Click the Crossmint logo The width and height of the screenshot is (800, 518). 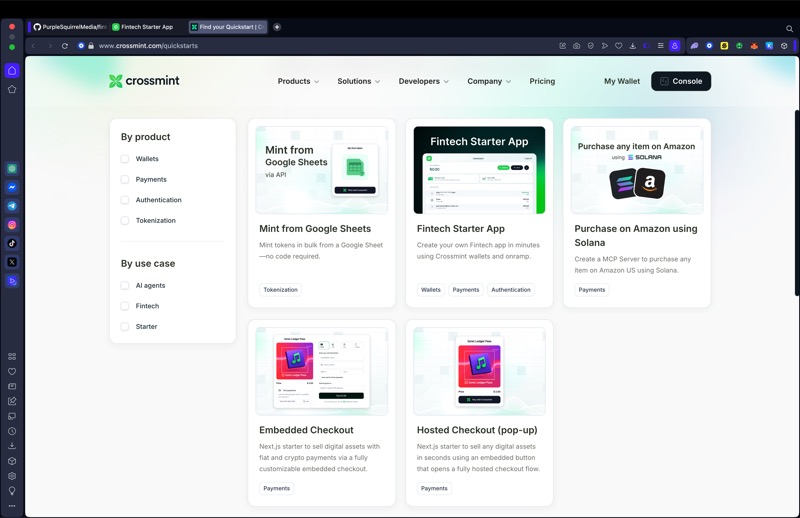pyautogui.click(x=144, y=81)
